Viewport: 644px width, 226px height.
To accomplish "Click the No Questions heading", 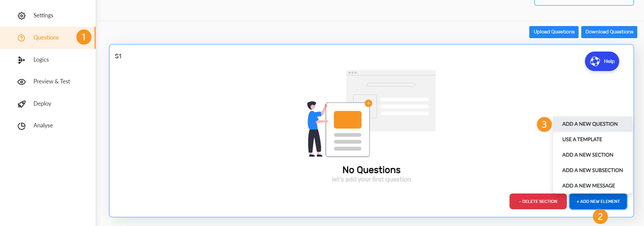I will [371, 170].
